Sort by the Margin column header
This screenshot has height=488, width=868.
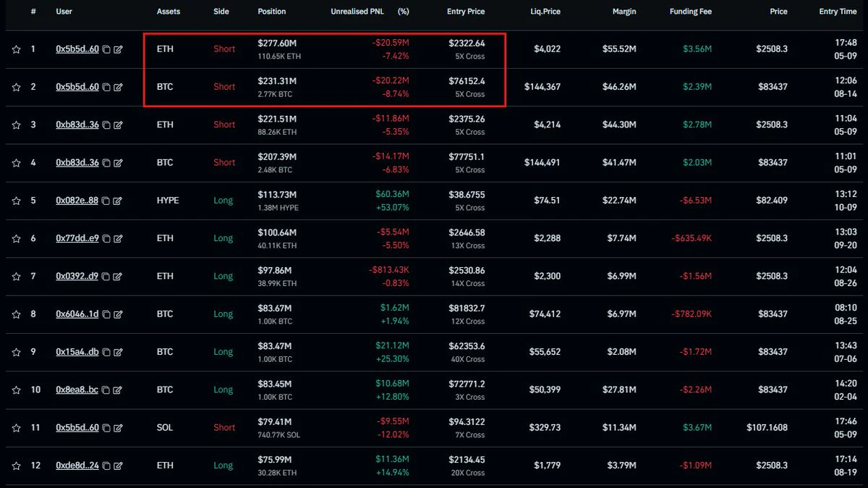click(624, 12)
